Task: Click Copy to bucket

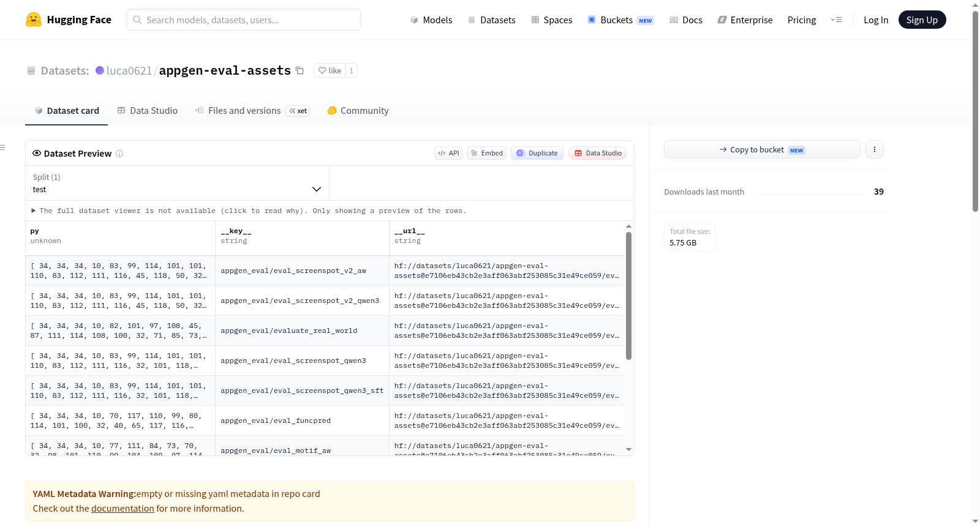Action: click(x=762, y=149)
